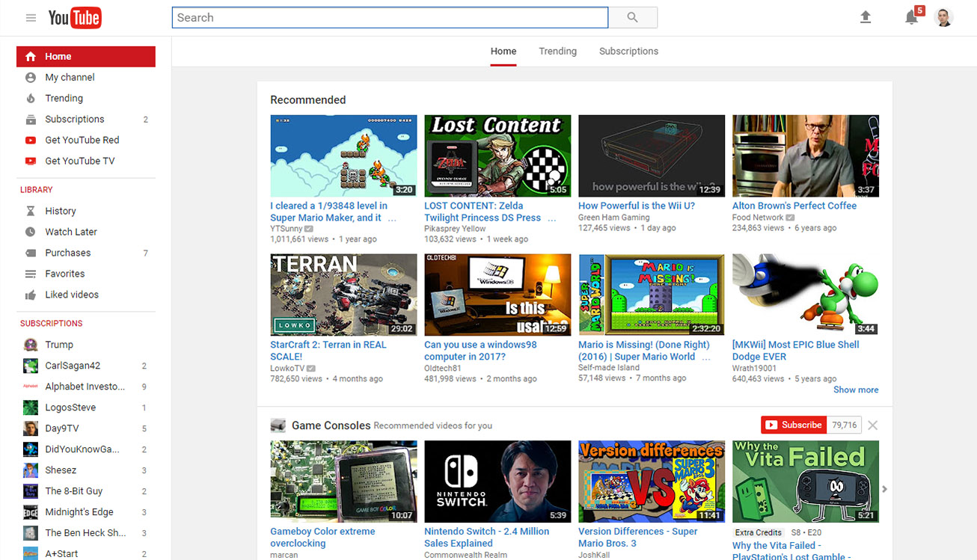Open the Alton Brown's Perfect Coffee video link

[794, 205]
